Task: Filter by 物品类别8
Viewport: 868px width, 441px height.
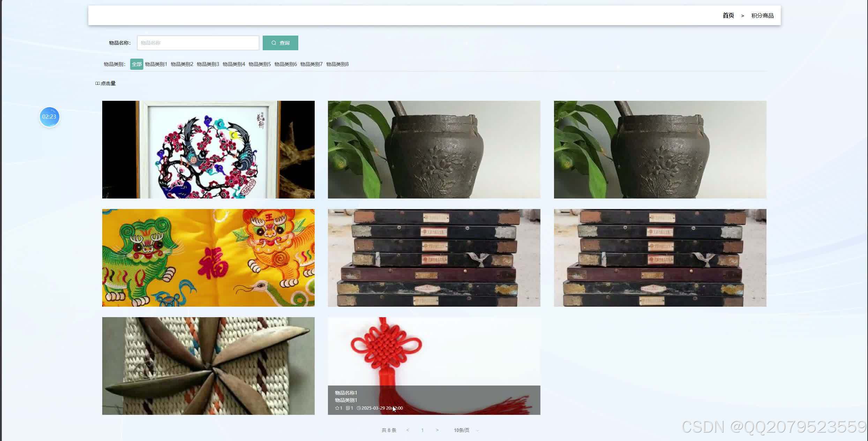Action: point(337,64)
